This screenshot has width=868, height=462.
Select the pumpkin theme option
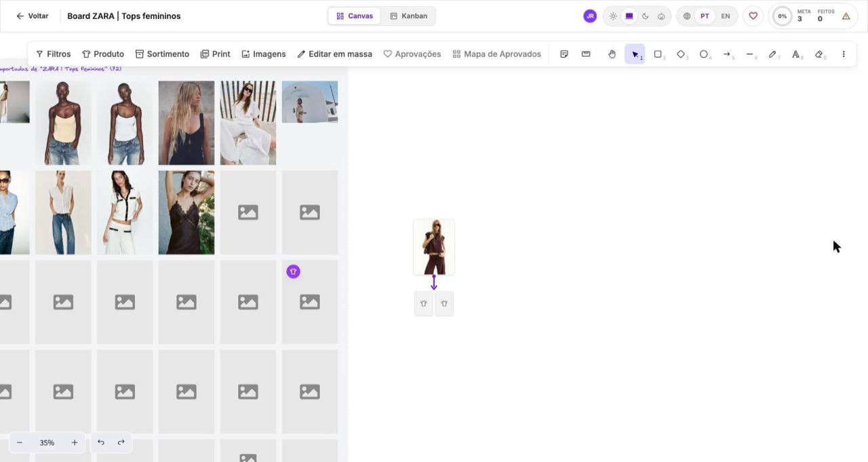click(661, 16)
